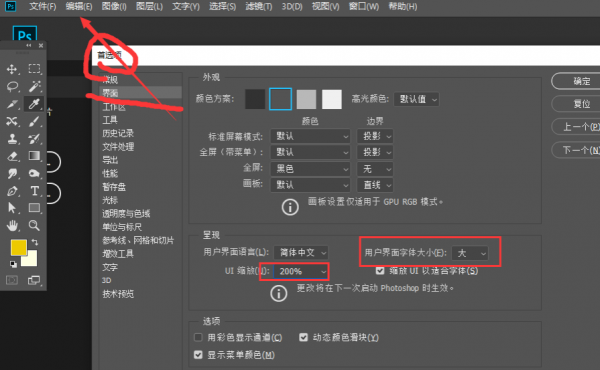Screen dimensions: 600x370
Task: Select the Eraser tool
Action: pos(12,156)
